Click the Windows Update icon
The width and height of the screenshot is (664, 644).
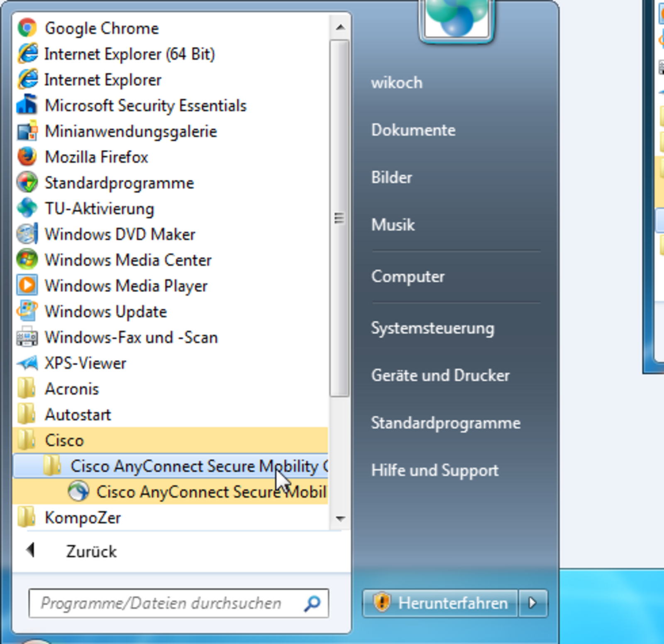pyautogui.click(x=27, y=311)
